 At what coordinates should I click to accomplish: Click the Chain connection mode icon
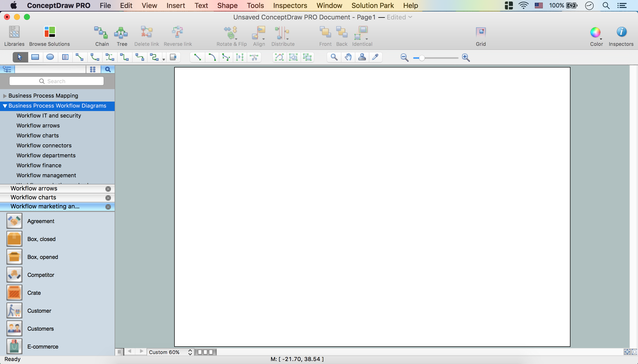pos(101,33)
